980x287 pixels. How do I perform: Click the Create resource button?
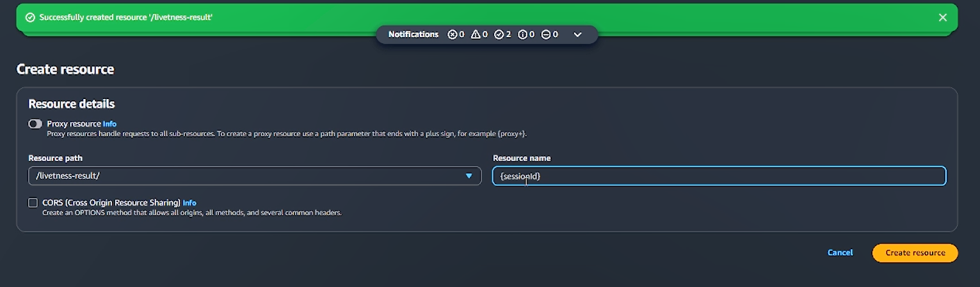click(x=915, y=252)
